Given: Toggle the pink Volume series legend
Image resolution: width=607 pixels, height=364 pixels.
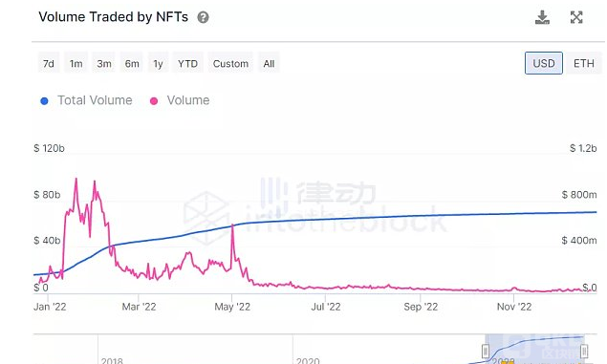Looking at the screenshot, I should point(180,100).
